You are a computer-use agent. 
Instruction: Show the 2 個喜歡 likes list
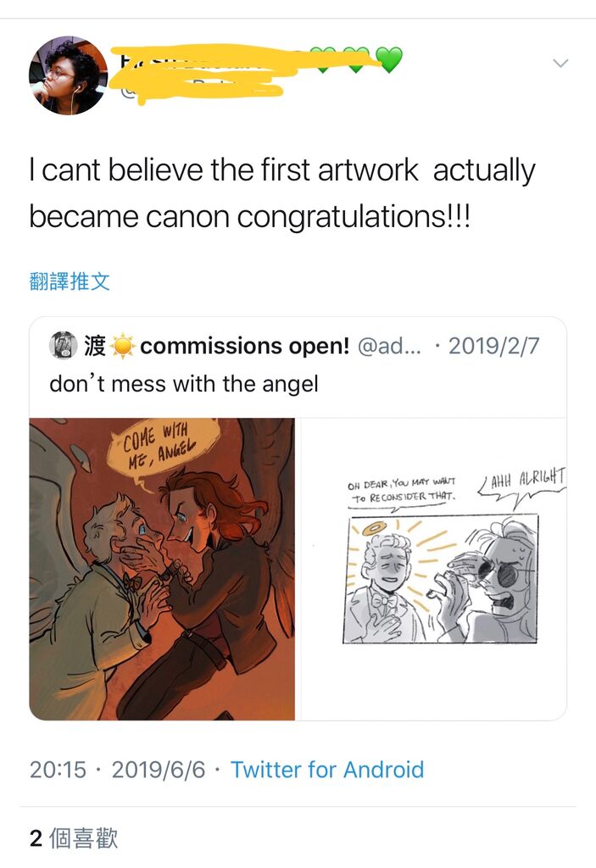(x=74, y=838)
